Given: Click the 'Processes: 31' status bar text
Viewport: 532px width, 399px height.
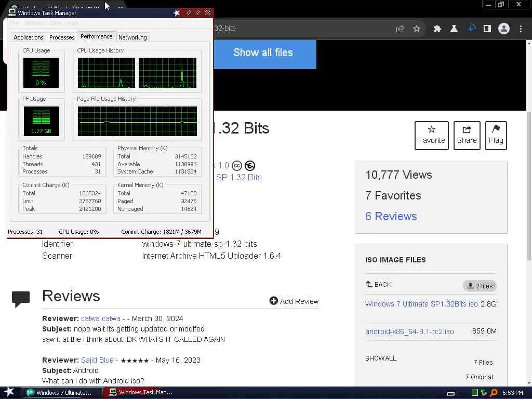Looking at the screenshot, I should point(25,232).
